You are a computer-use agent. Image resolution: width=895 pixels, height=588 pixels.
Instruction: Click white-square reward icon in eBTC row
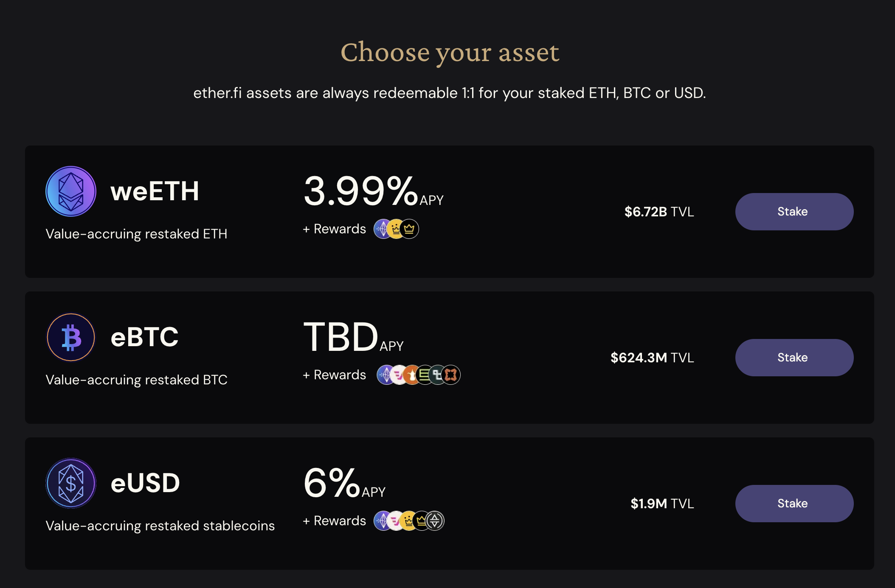click(x=438, y=375)
